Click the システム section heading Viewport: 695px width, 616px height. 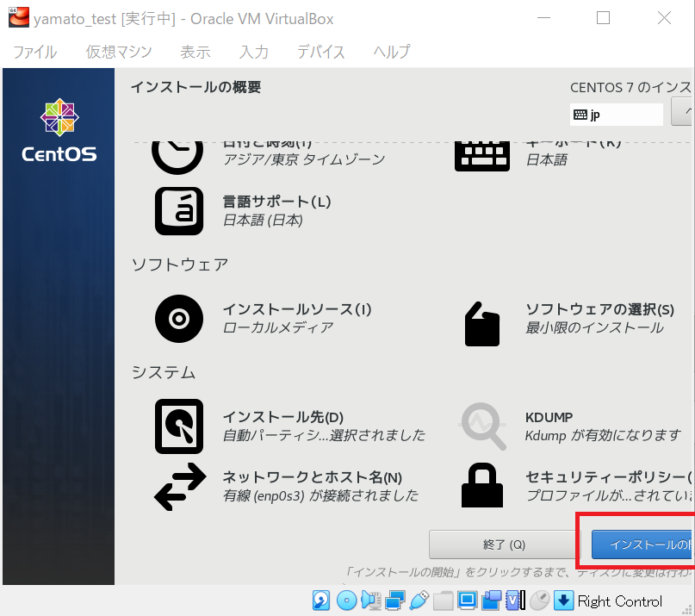point(163,372)
